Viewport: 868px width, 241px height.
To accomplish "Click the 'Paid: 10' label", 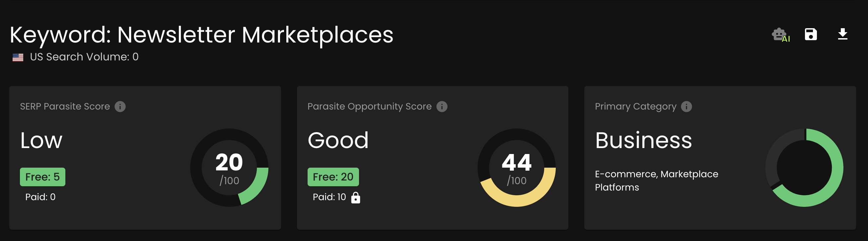I will pos(329,197).
